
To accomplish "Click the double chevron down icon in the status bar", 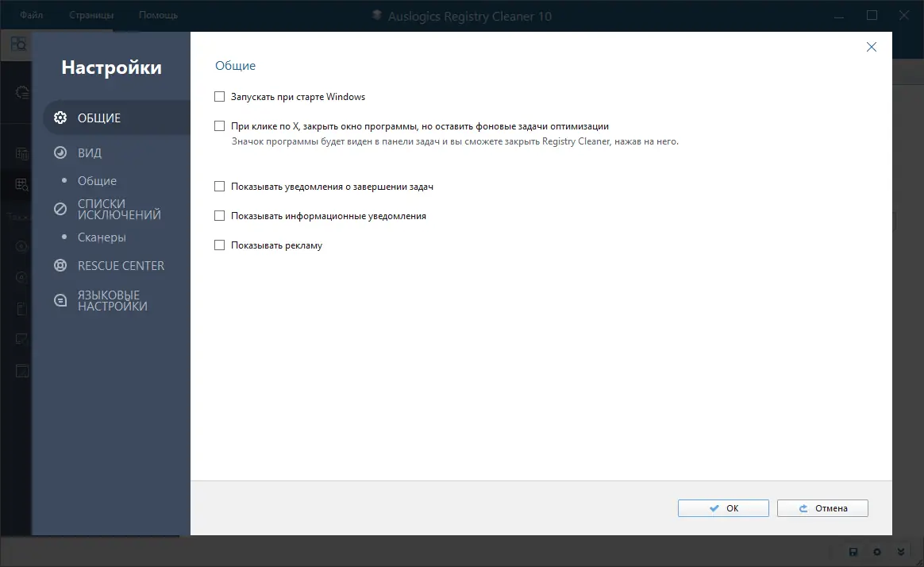I will pyautogui.click(x=901, y=552).
